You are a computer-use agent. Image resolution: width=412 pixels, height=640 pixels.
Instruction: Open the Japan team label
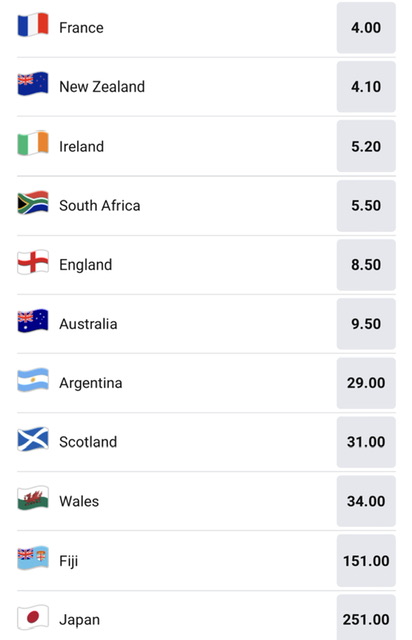(x=80, y=620)
